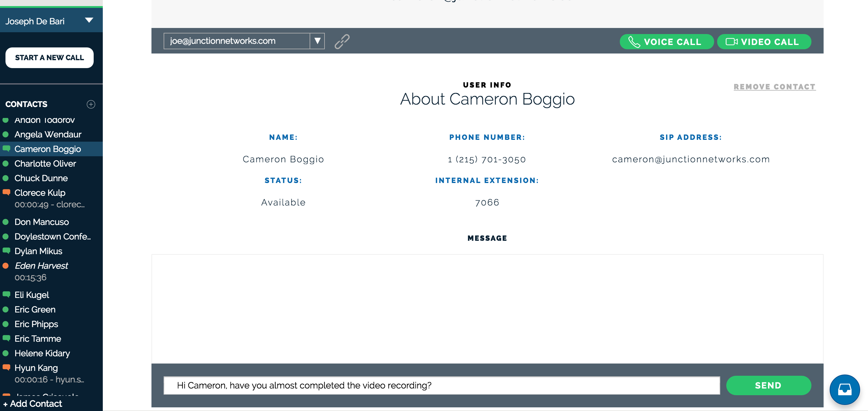Click the SIP link chain icon
The image size is (868, 411).
tap(342, 41)
